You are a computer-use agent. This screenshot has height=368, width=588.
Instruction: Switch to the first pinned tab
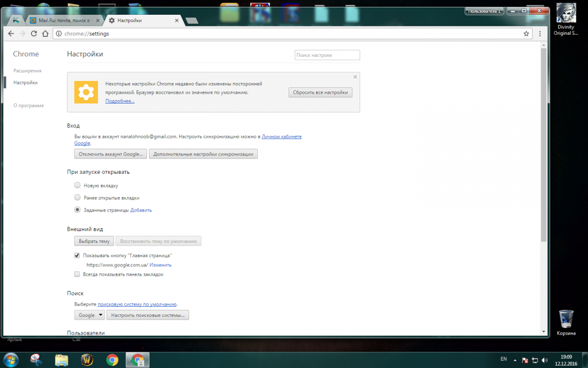coord(16,21)
